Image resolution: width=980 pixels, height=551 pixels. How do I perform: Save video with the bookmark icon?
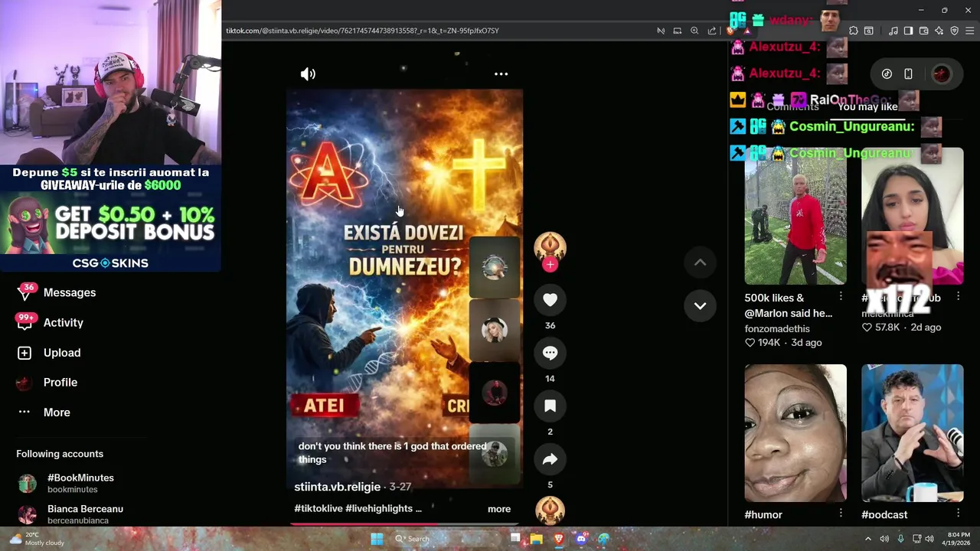(x=550, y=406)
